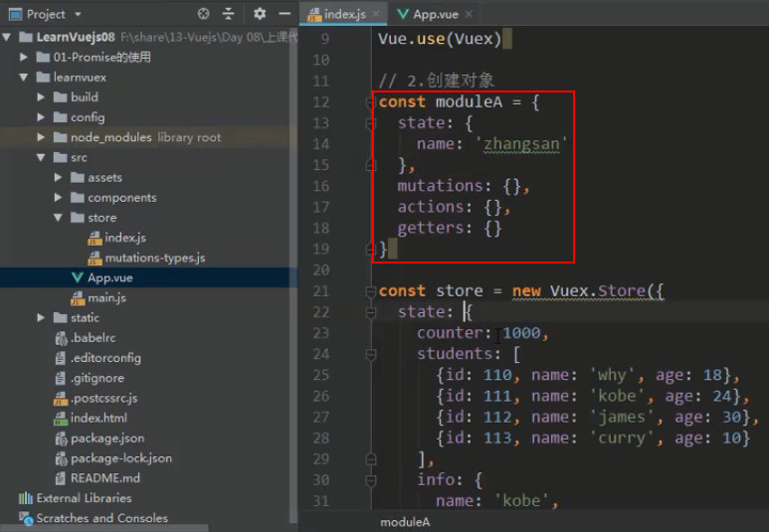Select the .postcssrc.js file
This screenshot has height=532, width=769.
pos(103,398)
